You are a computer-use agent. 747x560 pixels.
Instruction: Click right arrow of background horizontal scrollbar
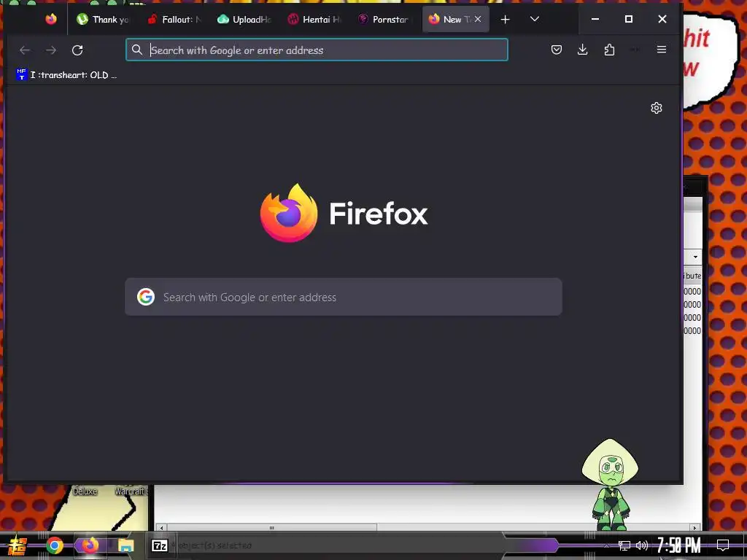point(695,528)
